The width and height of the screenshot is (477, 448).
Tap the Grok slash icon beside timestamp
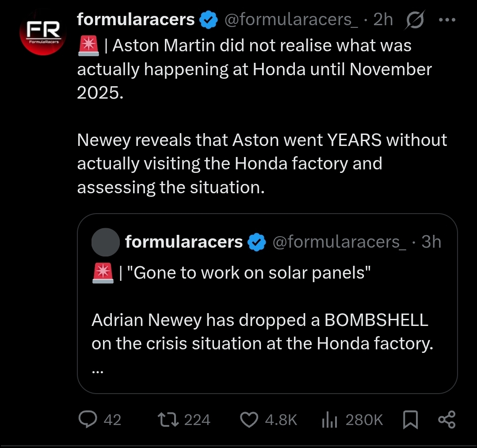click(414, 20)
